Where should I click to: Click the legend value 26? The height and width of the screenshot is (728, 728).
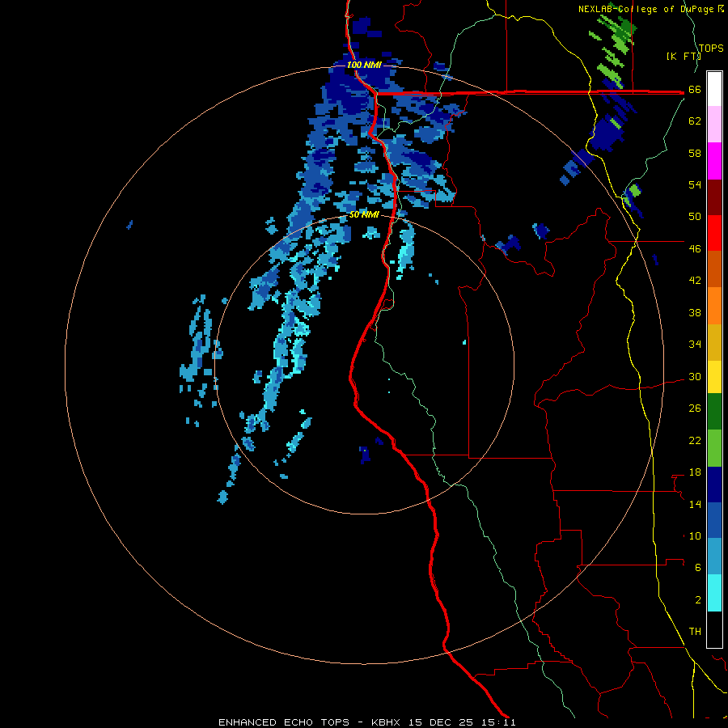[695, 408]
